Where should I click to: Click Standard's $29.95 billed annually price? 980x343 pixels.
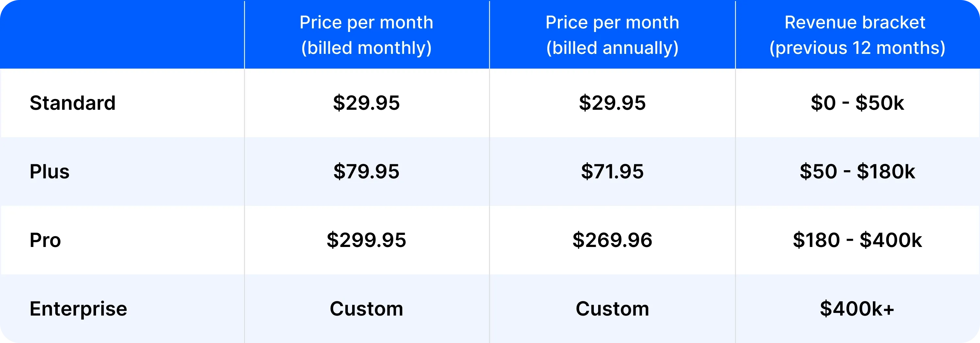(612, 103)
